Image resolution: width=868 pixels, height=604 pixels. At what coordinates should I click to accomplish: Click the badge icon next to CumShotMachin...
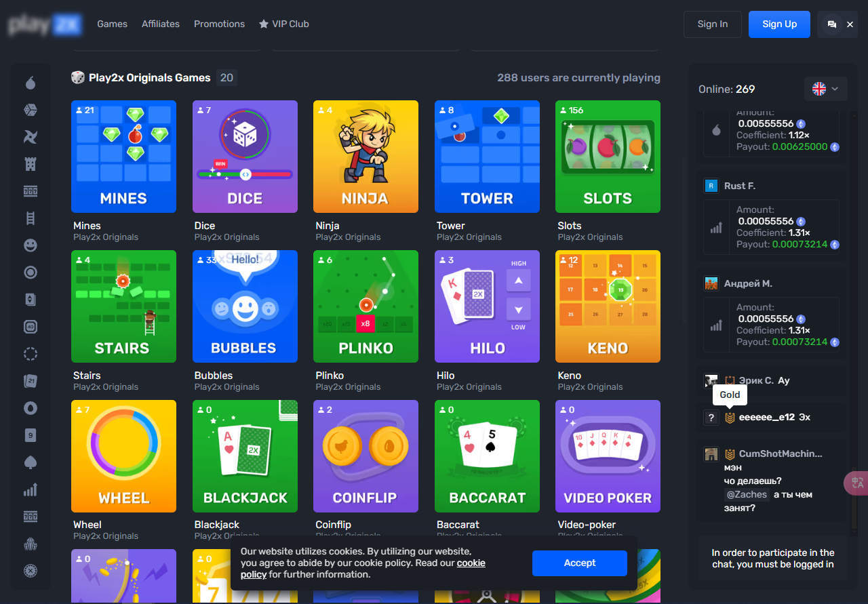pyautogui.click(x=730, y=454)
